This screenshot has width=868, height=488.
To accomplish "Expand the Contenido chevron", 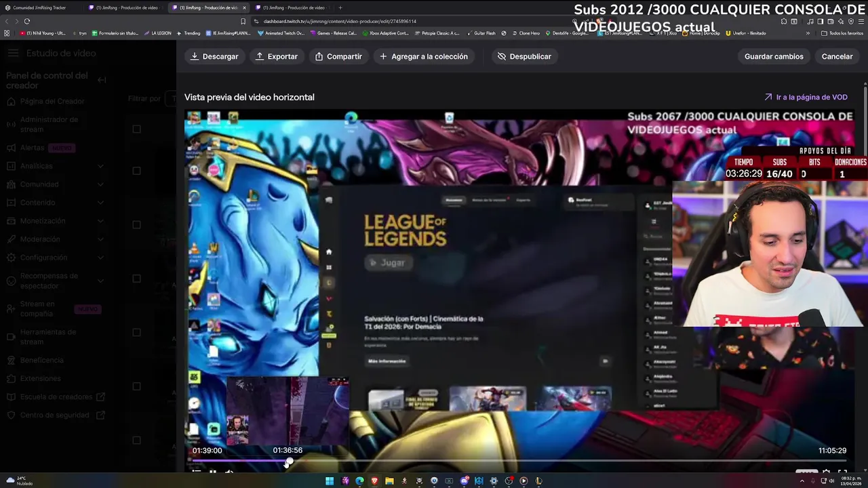I will point(101,203).
